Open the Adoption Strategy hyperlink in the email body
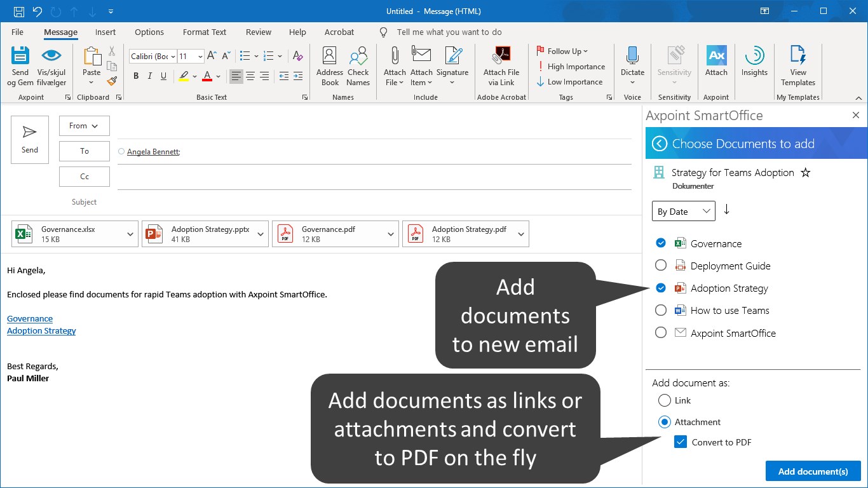 (41, 330)
